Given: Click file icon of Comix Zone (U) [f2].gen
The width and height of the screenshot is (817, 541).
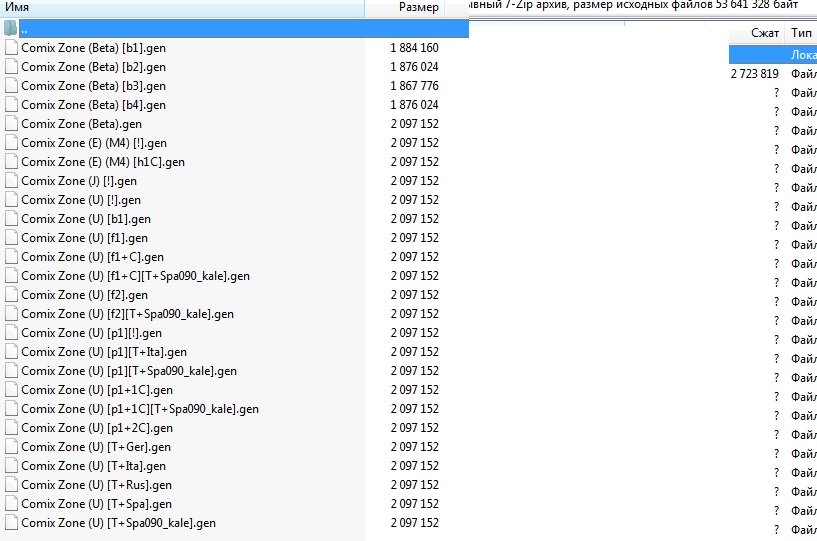Looking at the screenshot, I should point(11,295).
